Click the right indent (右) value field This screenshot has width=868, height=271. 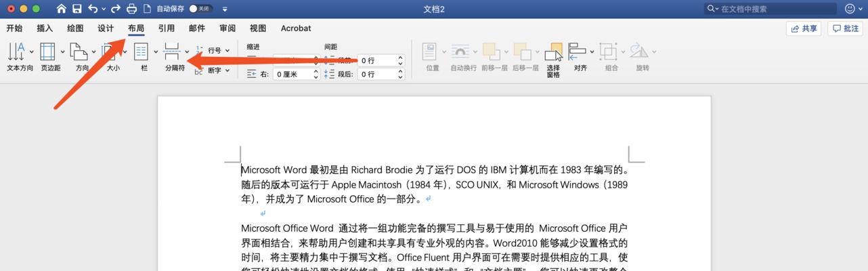pyautogui.click(x=292, y=75)
